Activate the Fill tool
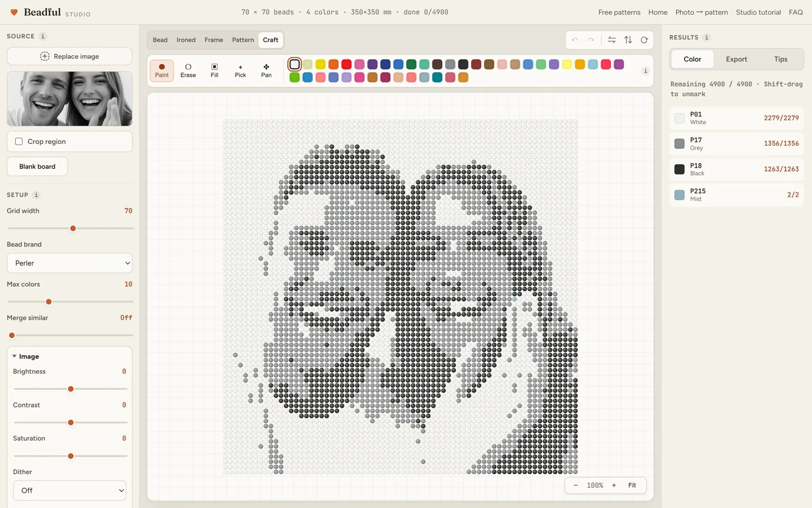This screenshot has width=812, height=508. 214,71
